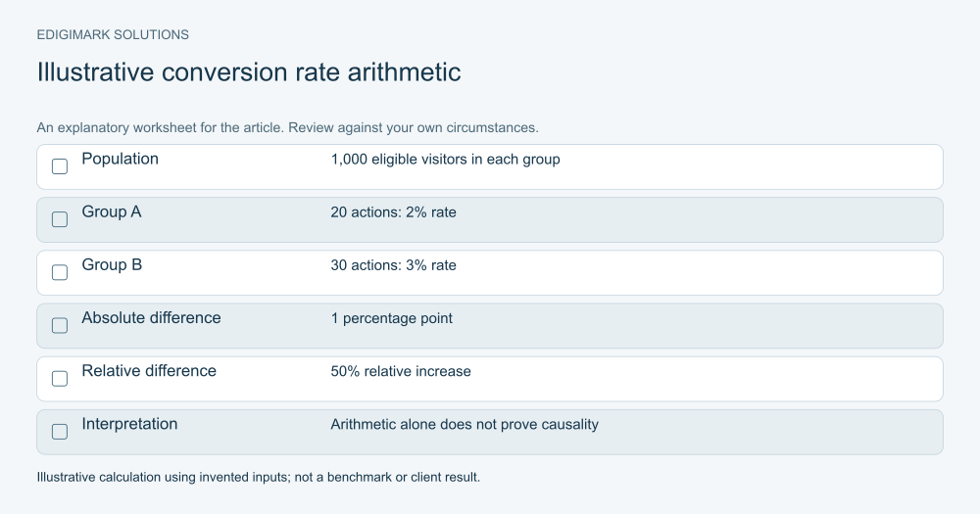Viewport: 980px width, 514px height.
Task: Select the Relative difference label
Action: click(x=149, y=371)
